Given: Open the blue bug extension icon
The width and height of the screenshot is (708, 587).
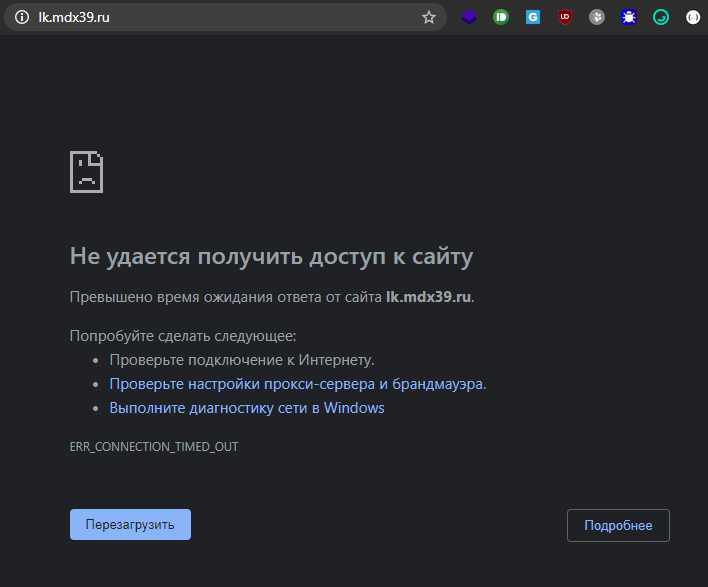Looking at the screenshot, I should point(629,17).
